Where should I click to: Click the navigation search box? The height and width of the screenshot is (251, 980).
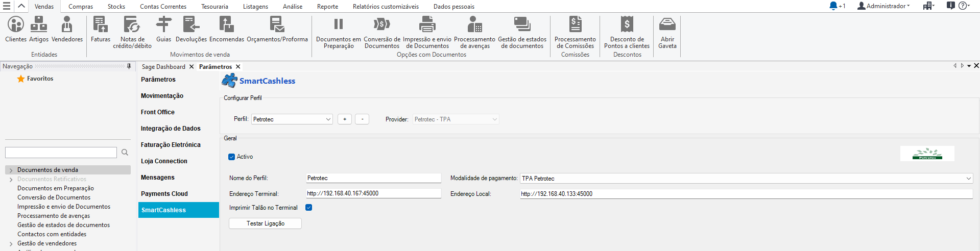pos(61,153)
